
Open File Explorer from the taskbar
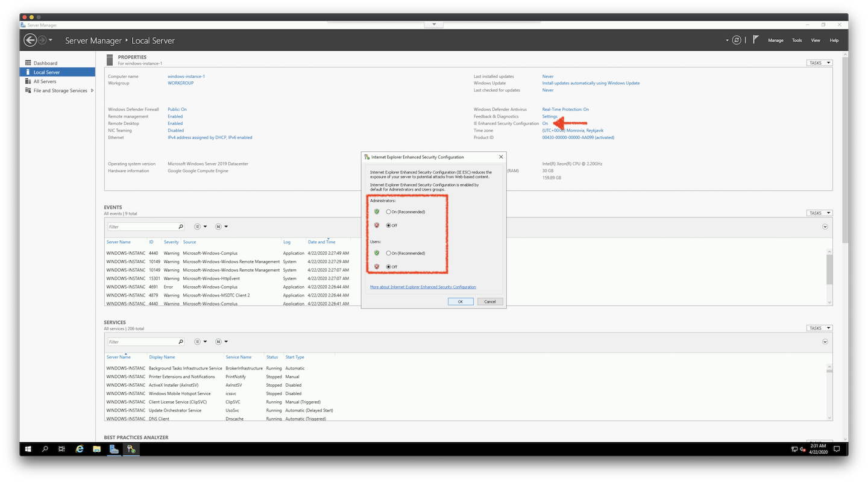tap(96, 449)
